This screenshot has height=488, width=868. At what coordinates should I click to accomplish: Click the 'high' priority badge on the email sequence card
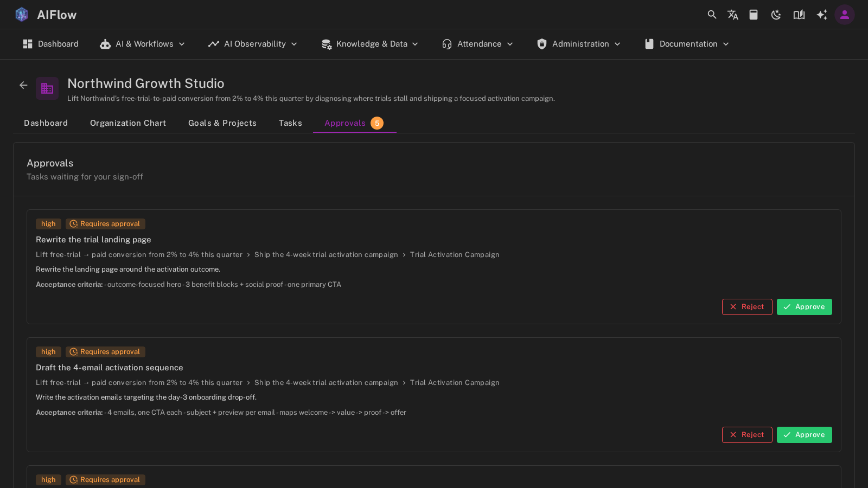[48, 352]
